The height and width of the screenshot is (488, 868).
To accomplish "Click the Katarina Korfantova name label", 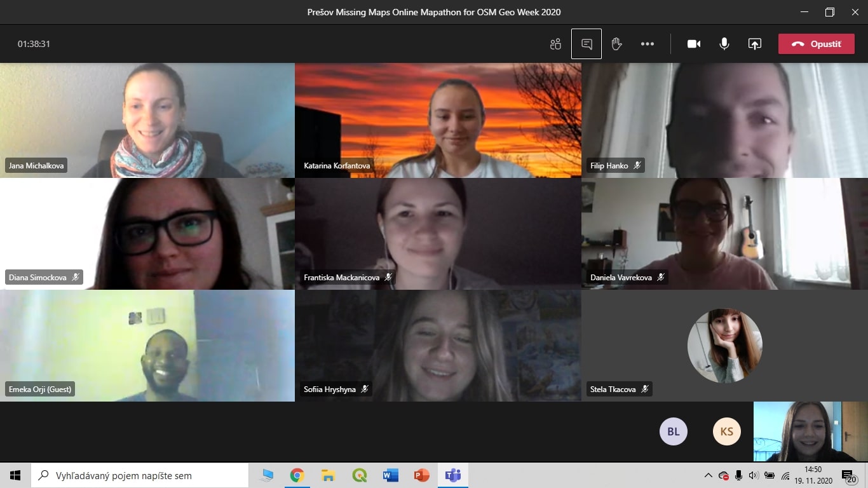I will click(337, 166).
